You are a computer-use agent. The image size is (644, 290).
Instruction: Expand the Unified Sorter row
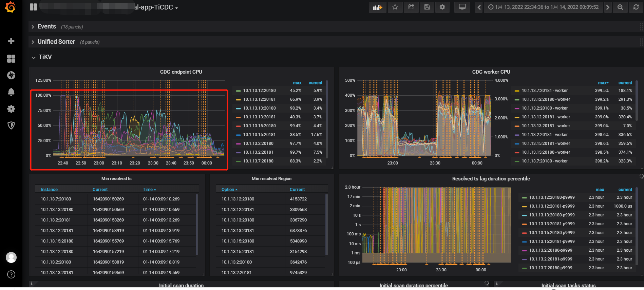point(56,42)
